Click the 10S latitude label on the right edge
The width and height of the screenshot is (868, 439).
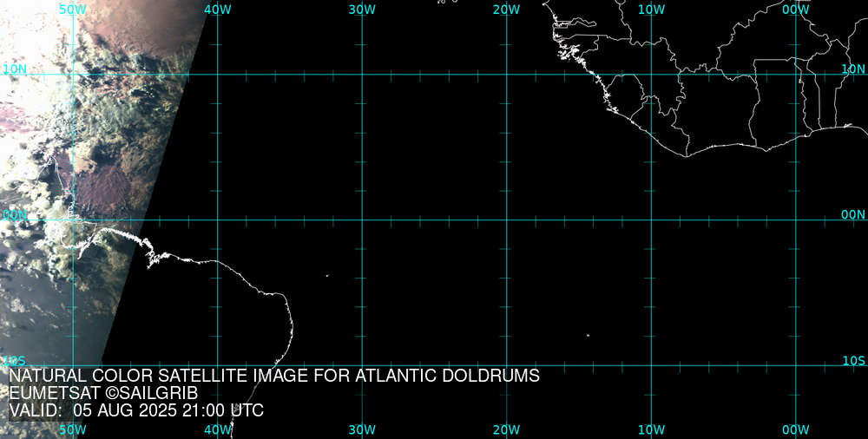tap(853, 360)
